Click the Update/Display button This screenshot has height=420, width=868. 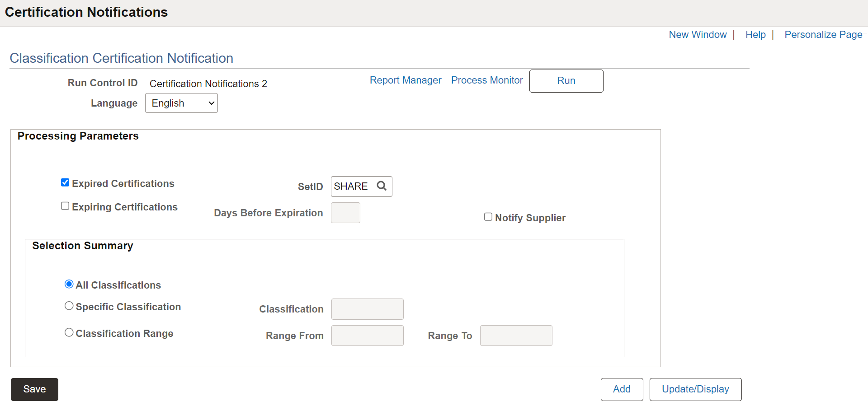[695, 389]
